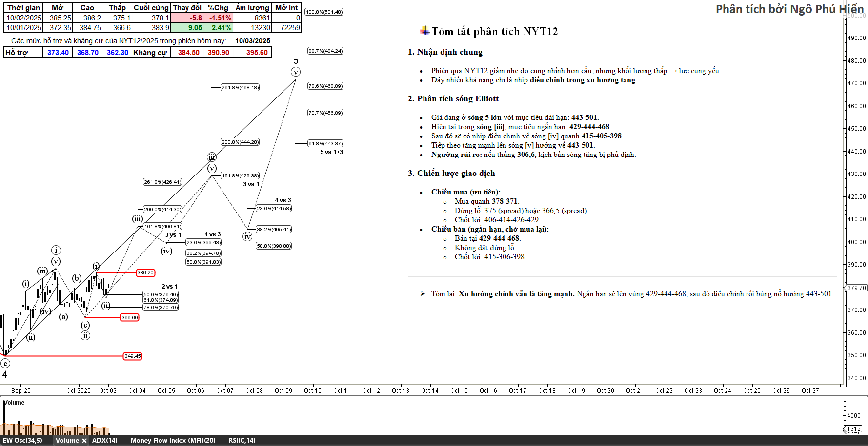
Task: Open the ADX(14) indicator tab
Action: [x=104, y=441]
